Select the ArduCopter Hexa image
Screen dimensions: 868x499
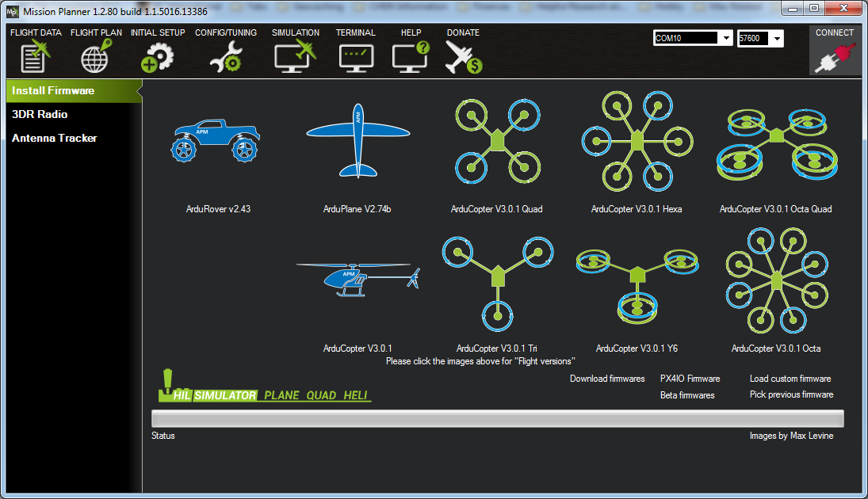point(637,141)
